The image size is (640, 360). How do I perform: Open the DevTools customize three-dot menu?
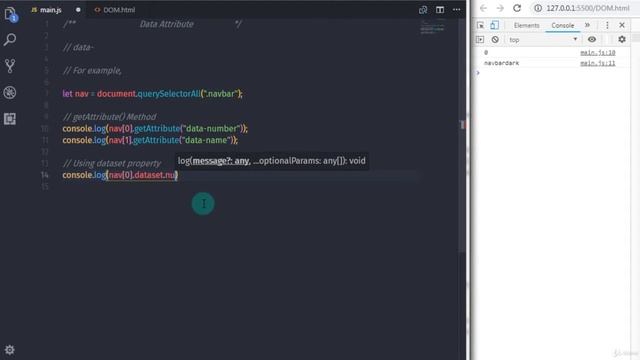pos(607,25)
